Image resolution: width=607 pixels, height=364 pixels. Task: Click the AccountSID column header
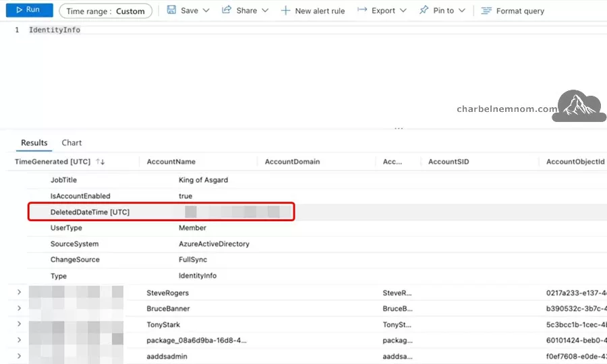pos(449,162)
